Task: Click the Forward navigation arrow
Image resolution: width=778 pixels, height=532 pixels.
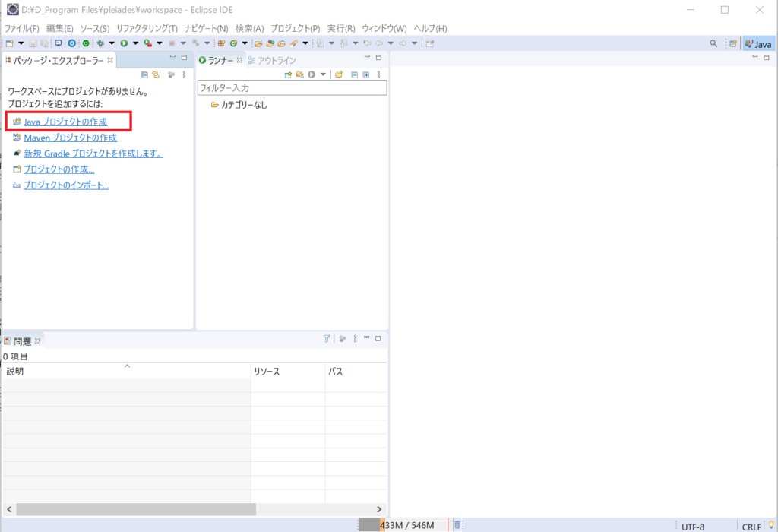Action: (x=403, y=43)
